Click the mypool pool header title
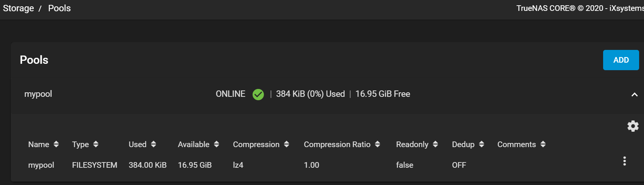The height and width of the screenshot is (185, 644). pos(38,94)
